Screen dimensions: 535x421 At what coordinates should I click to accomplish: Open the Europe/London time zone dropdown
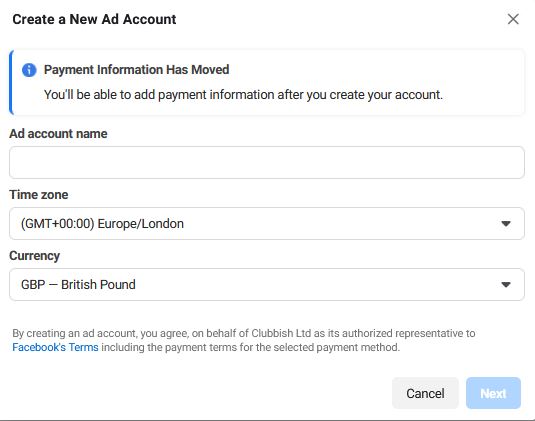point(267,223)
